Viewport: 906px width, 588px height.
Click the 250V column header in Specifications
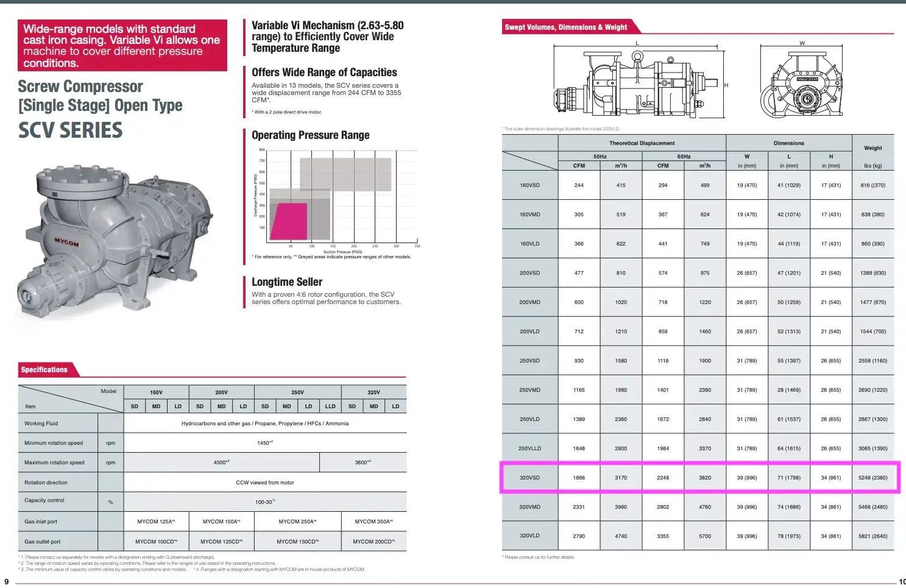(x=297, y=392)
